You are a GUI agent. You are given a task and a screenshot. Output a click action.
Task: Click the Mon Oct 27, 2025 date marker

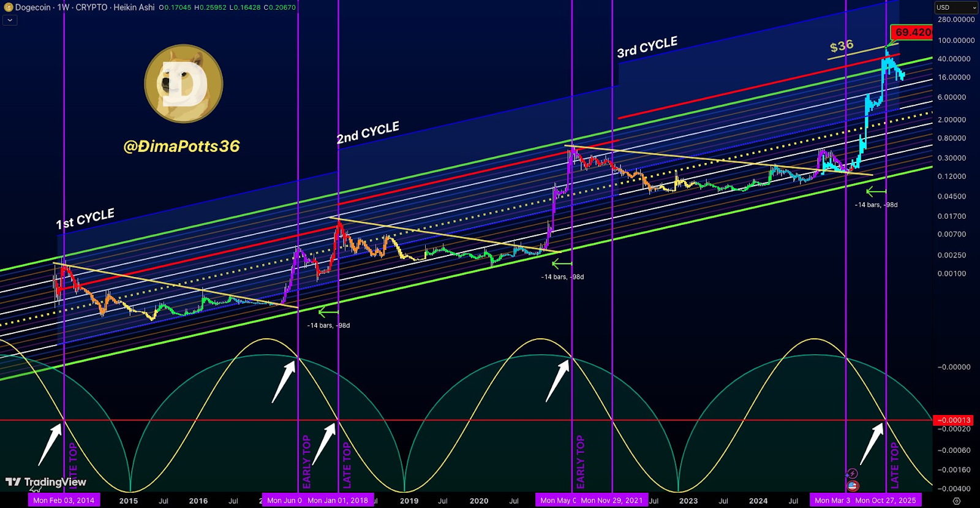click(886, 500)
